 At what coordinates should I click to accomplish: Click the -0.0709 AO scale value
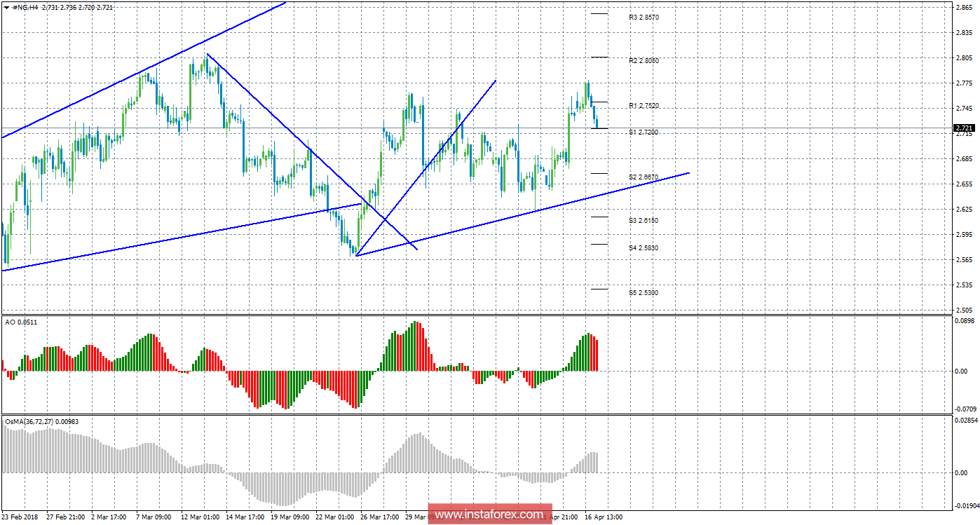click(965, 408)
